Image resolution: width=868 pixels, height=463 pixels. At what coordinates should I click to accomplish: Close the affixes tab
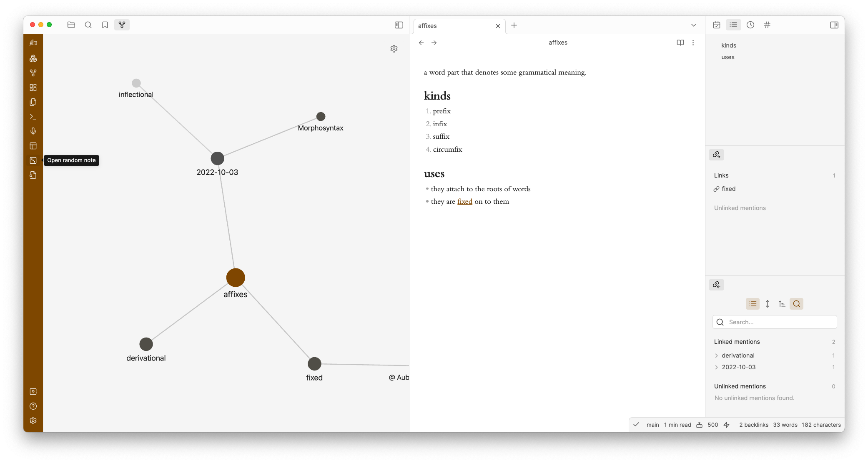pyautogui.click(x=498, y=26)
